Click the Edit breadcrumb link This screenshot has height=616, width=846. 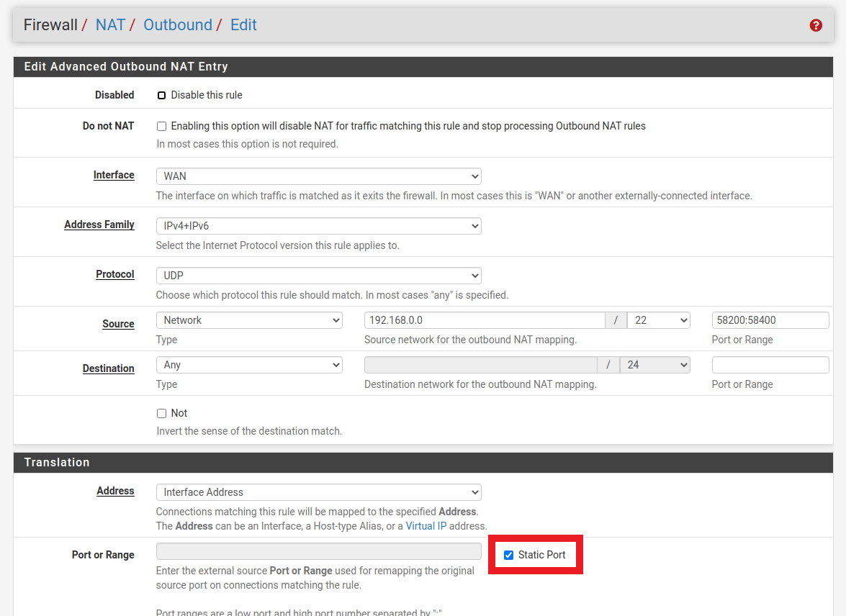coord(243,25)
